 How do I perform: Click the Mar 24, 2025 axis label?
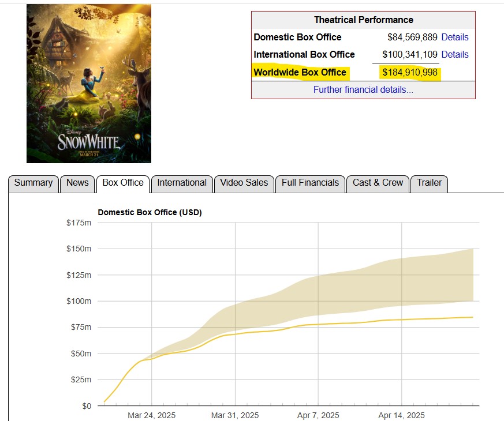[152, 415]
